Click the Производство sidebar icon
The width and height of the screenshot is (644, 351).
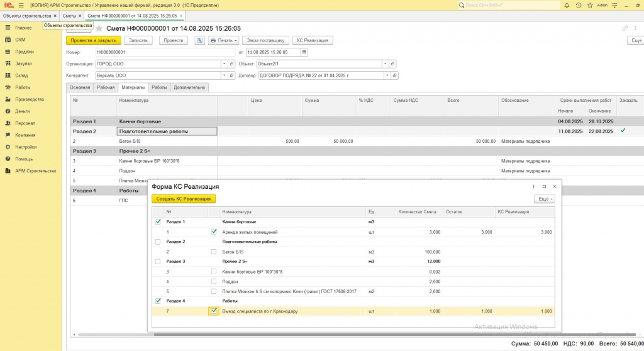(8, 99)
